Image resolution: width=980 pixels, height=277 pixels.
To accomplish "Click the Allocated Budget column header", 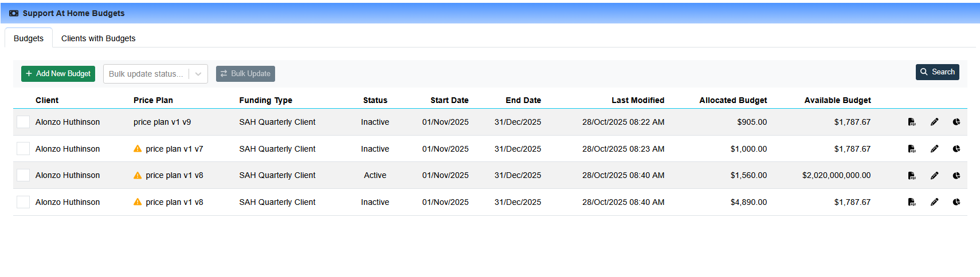I will [732, 100].
